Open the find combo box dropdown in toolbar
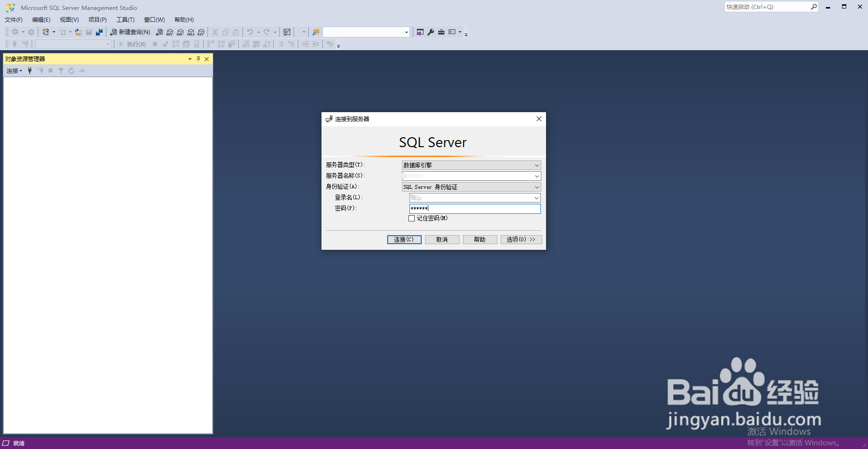The image size is (868, 449). coord(406,32)
